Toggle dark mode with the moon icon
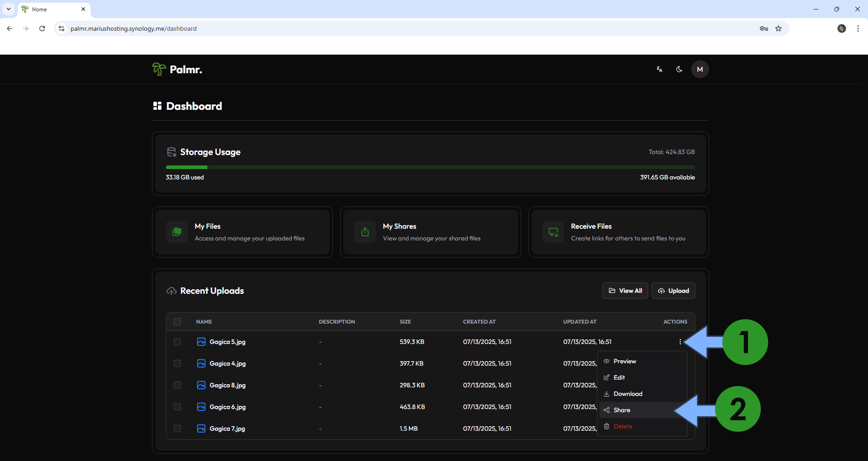The height and width of the screenshot is (461, 868). [x=679, y=69]
